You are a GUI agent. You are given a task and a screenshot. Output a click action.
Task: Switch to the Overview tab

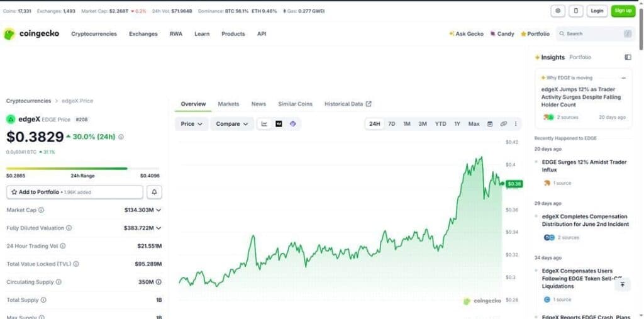193,104
